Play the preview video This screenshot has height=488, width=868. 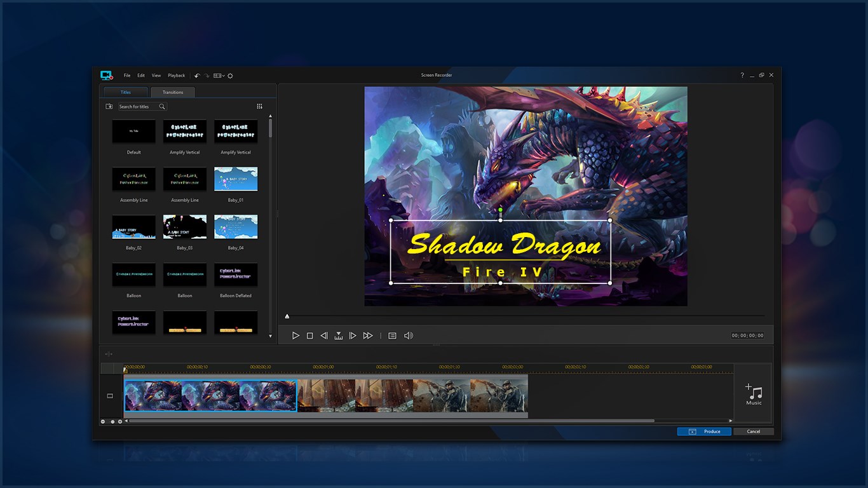click(295, 335)
